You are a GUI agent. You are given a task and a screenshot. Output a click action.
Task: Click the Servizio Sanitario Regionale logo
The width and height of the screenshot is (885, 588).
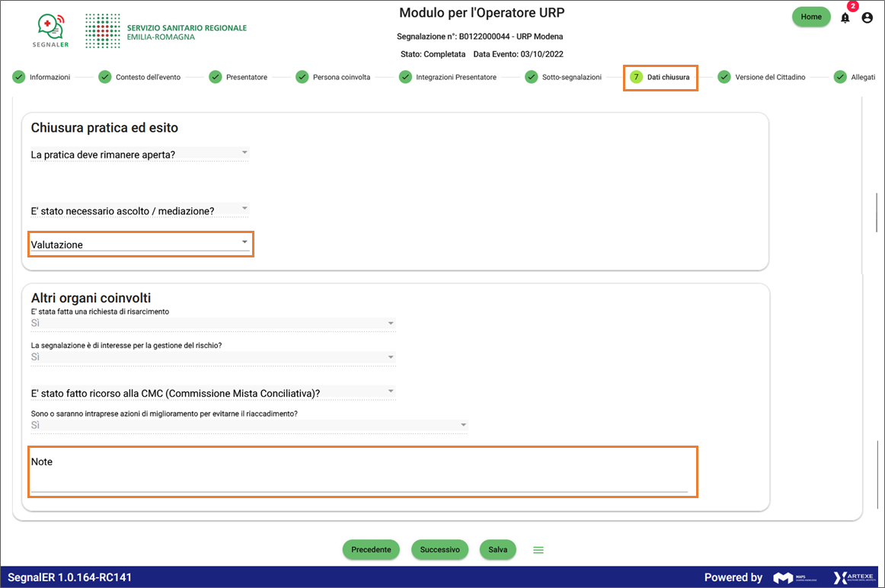[166, 31]
